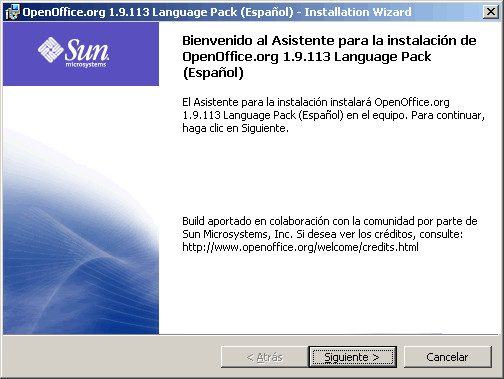The height and width of the screenshot is (379, 504).
Task: Click the Sun Microsystems logo
Action: [x=74, y=53]
